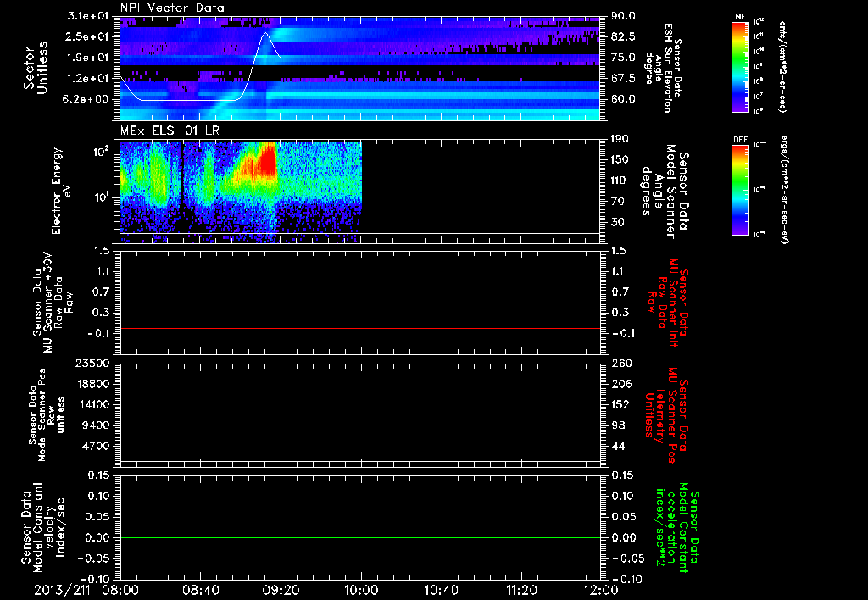868x600 pixels.
Task: Click the 23500 scanner position tick label
Action: coord(93,364)
